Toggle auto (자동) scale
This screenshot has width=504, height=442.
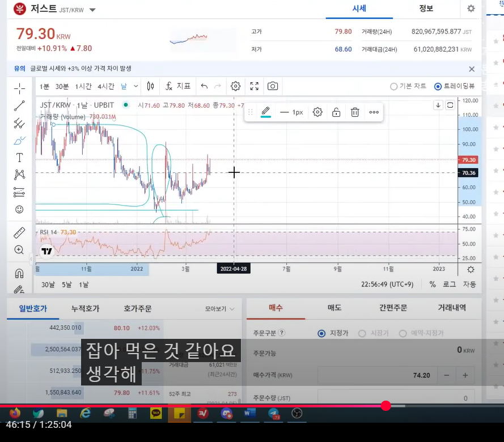point(469,284)
